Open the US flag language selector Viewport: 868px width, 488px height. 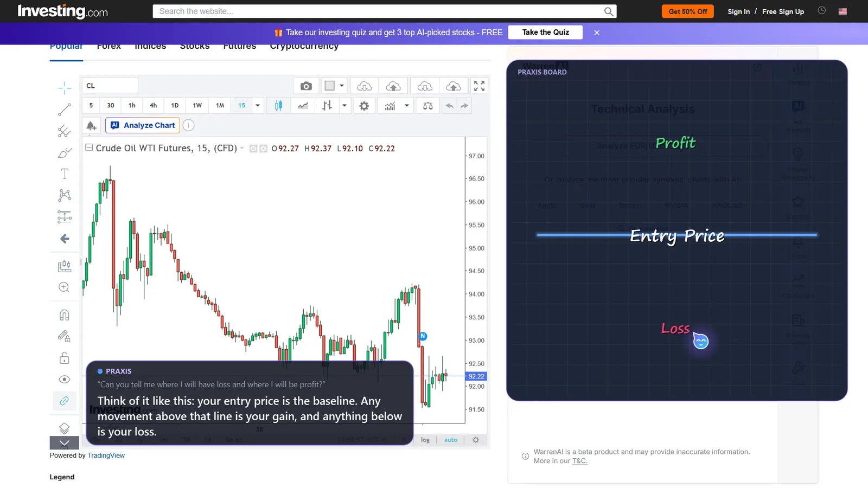(843, 11)
